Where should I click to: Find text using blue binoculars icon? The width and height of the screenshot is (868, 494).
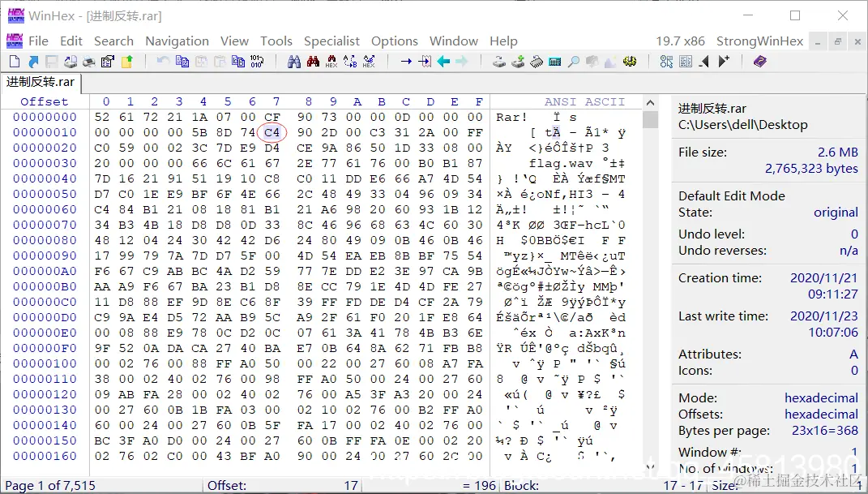click(294, 62)
